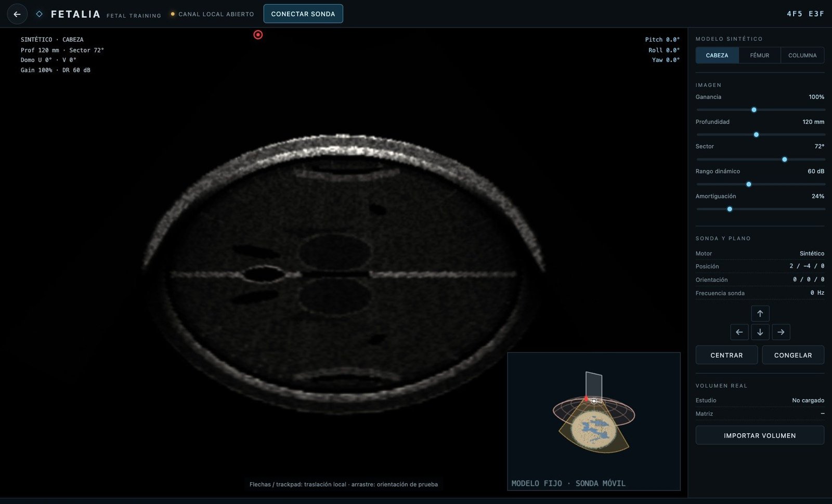
Task: Click IMPORTAR VOLUMEN button
Action: point(760,435)
